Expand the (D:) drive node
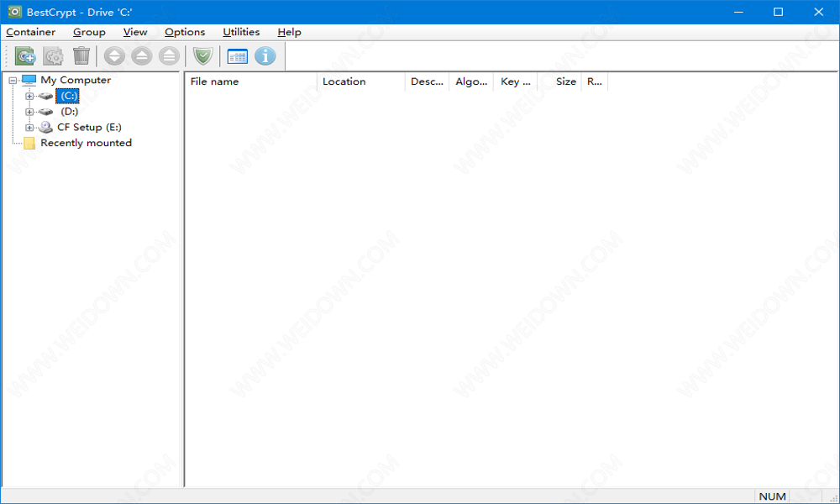Screen dimensions: 840x504 pyautogui.click(x=29, y=112)
